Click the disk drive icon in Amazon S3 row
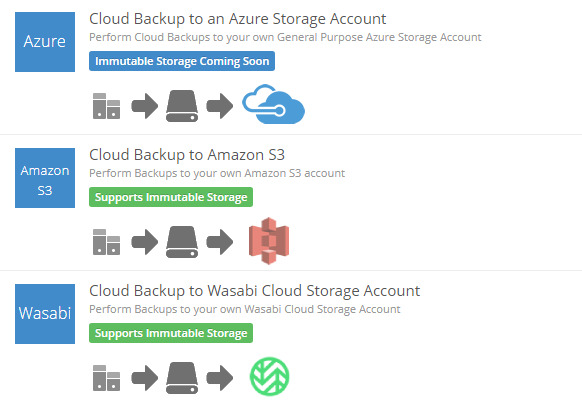The height and width of the screenshot is (403, 582). [x=182, y=242]
